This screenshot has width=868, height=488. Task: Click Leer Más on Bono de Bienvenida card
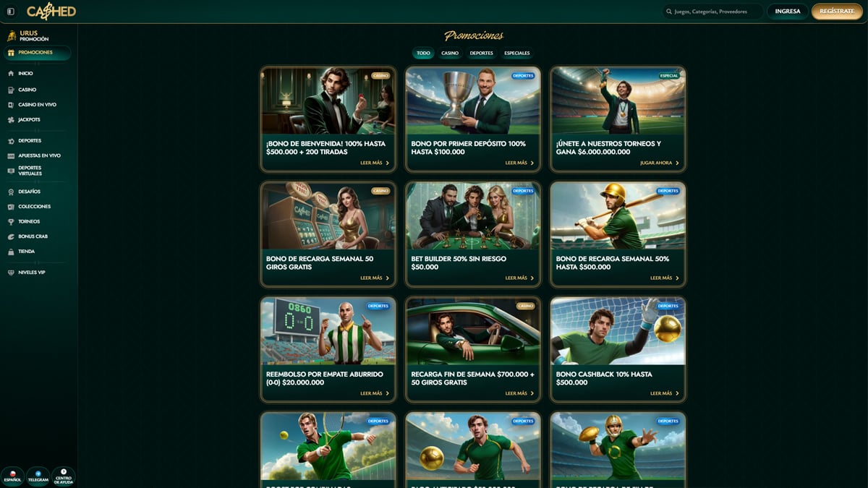point(375,163)
